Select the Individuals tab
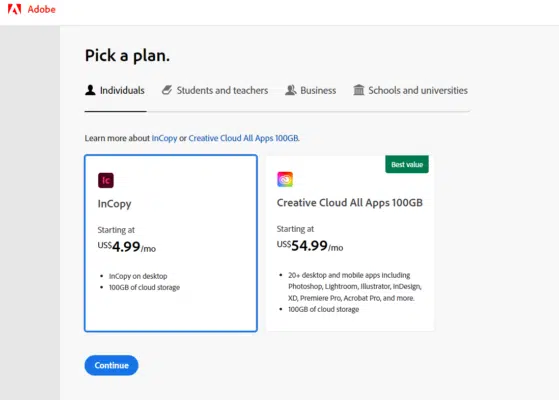 (x=115, y=90)
